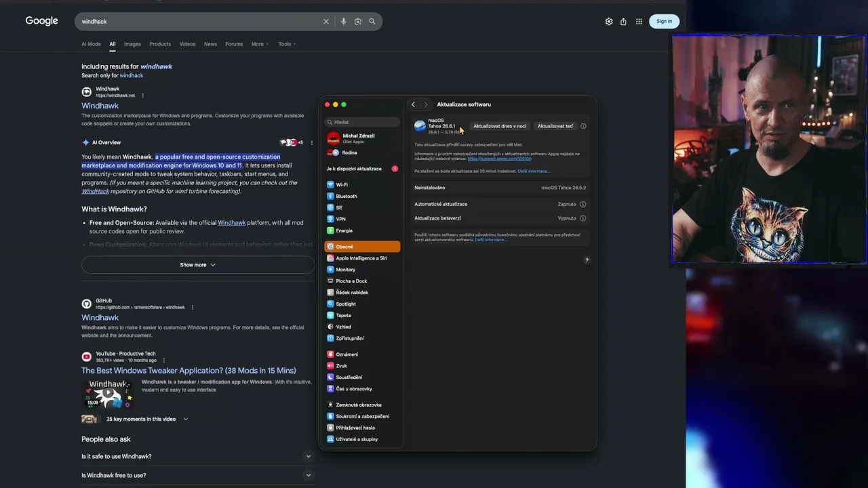Viewport: 868px width, 488px height.
Task: Select Zvuk sound settings
Action: [x=362, y=366]
